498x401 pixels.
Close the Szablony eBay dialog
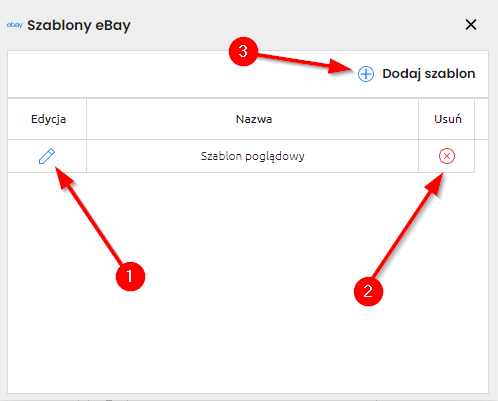(x=471, y=25)
